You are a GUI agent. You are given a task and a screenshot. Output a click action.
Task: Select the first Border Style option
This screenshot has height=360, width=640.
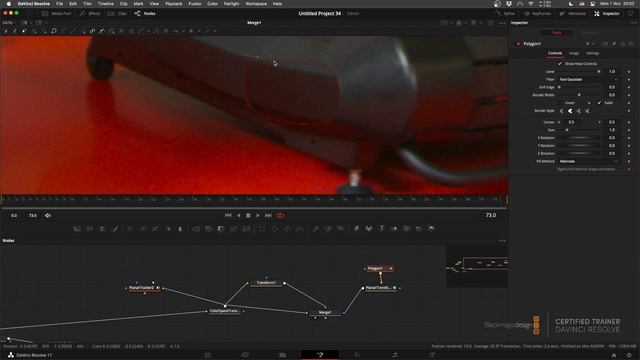562,111
